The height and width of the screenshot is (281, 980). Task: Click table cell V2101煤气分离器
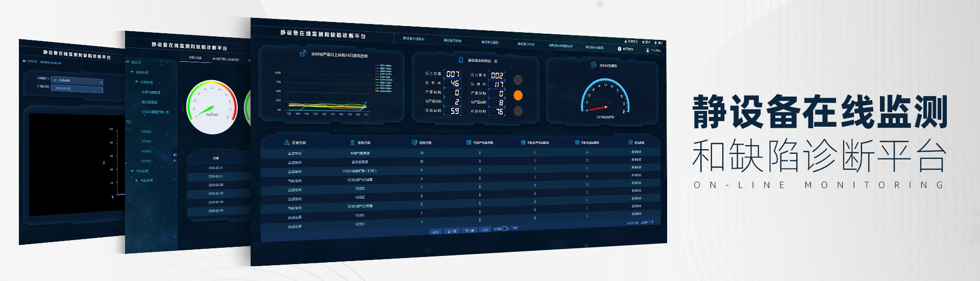(x=360, y=206)
